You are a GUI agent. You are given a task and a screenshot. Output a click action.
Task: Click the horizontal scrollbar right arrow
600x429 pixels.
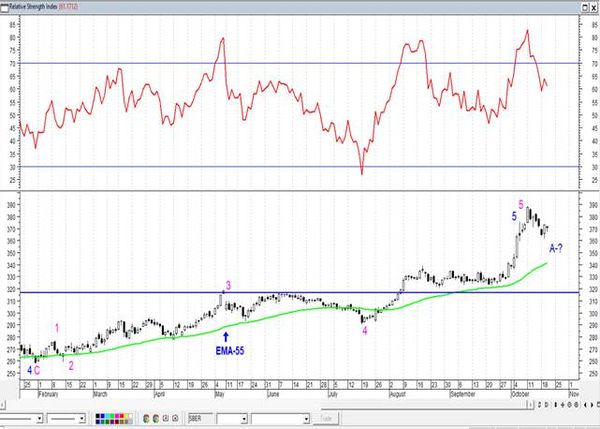531,405
